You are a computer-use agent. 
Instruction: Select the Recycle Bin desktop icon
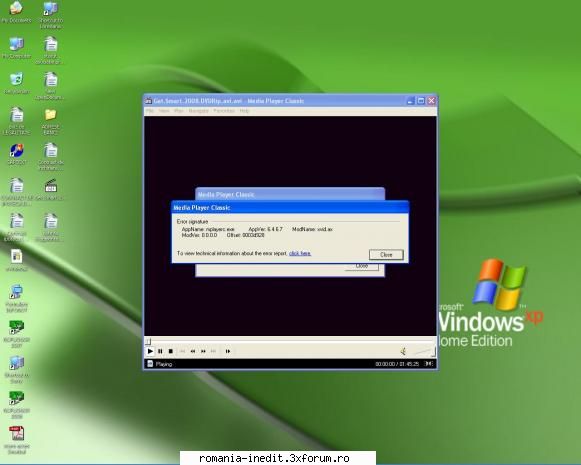coord(16,83)
